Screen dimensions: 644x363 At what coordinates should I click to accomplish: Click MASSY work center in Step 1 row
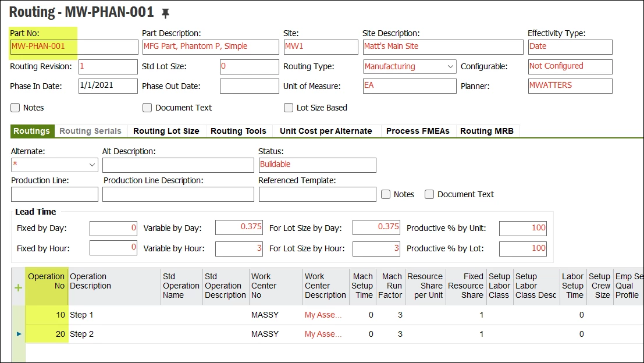pos(276,315)
